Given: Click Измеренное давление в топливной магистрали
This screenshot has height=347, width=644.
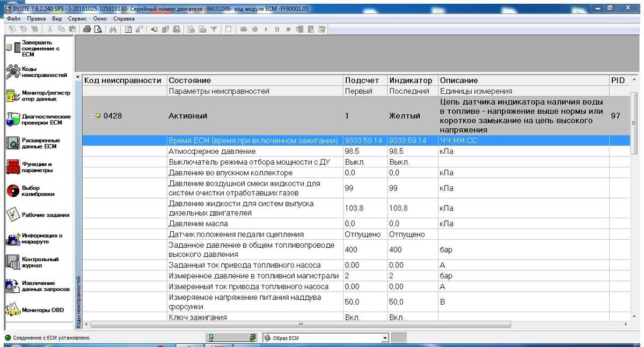Looking at the screenshot, I should click(x=356, y=276).
